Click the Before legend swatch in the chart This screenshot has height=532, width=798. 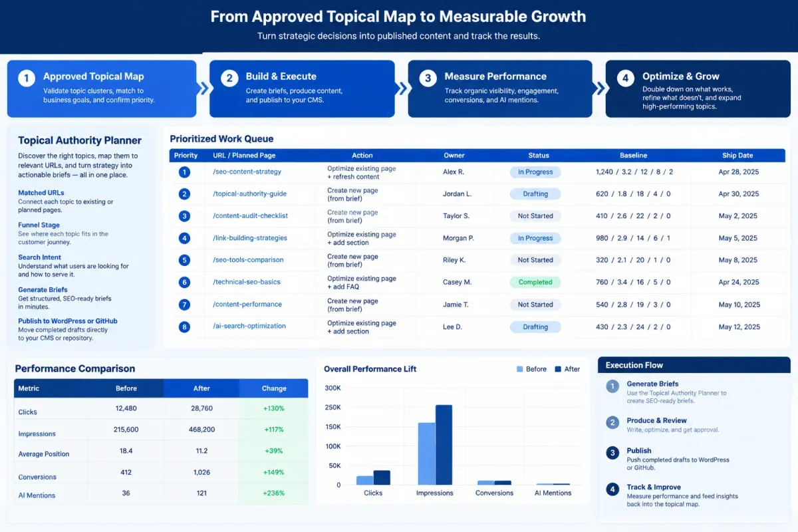(x=519, y=369)
